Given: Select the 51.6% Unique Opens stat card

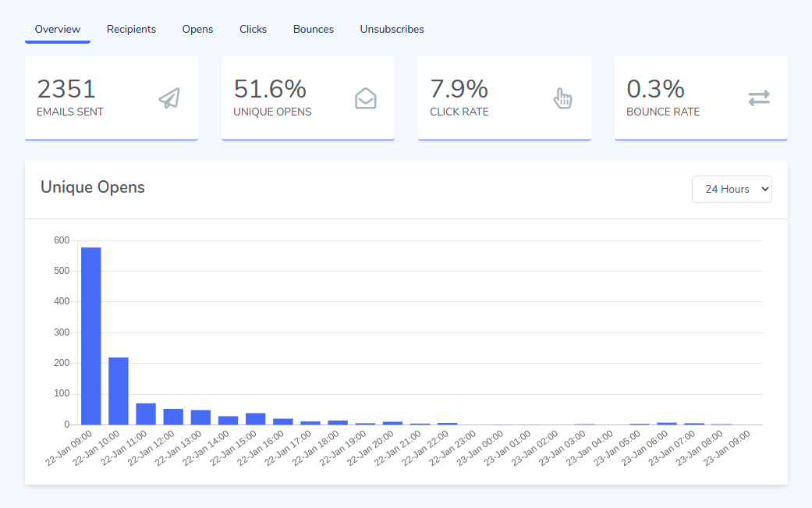Looking at the screenshot, I should pyautogui.click(x=307, y=98).
